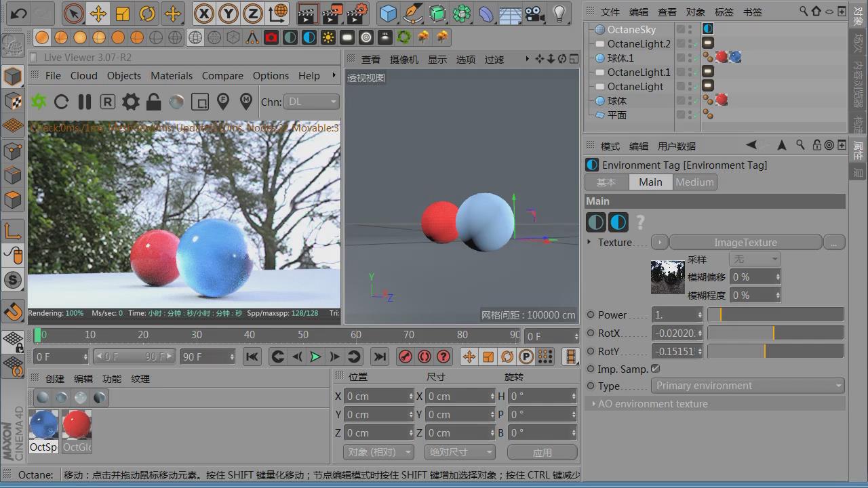This screenshot has width=868, height=488.
Task: Toggle 平面 enabled green checkmark
Action: [x=696, y=115]
